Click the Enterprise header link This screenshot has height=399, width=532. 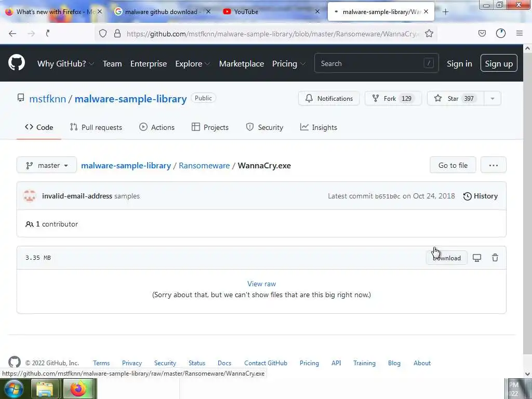tap(149, 63)
